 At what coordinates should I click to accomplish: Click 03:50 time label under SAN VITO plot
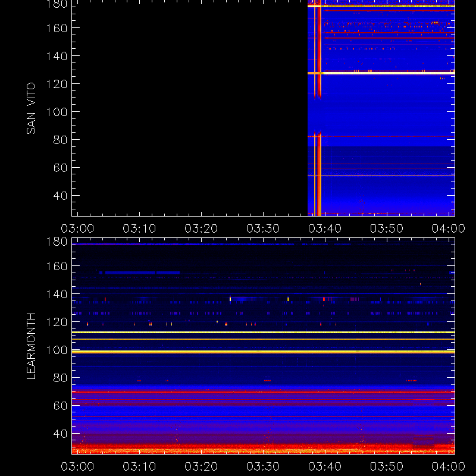click(x=386, y=228)
